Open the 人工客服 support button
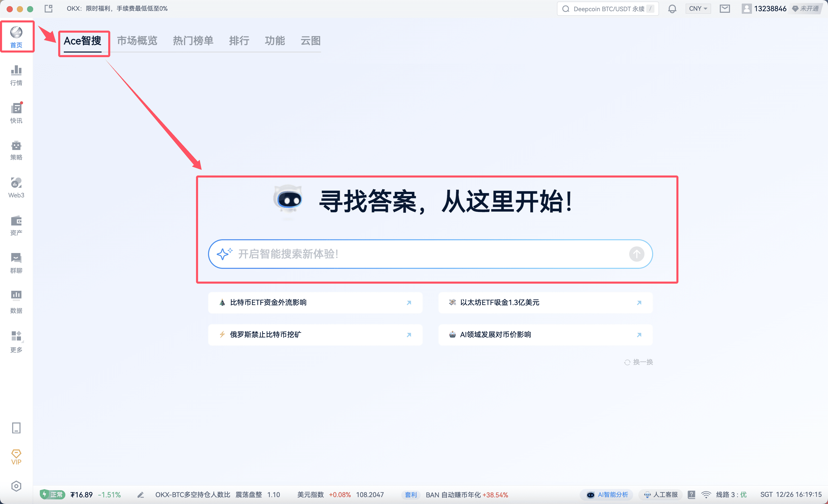This screenshot has width=828, height=504. point(661,495)
